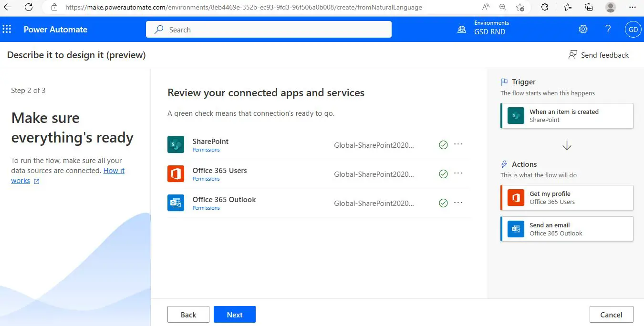Click the Office 365 Users account name
The width and height of the screenshot is (644, 326).
(x=374, y=174)
